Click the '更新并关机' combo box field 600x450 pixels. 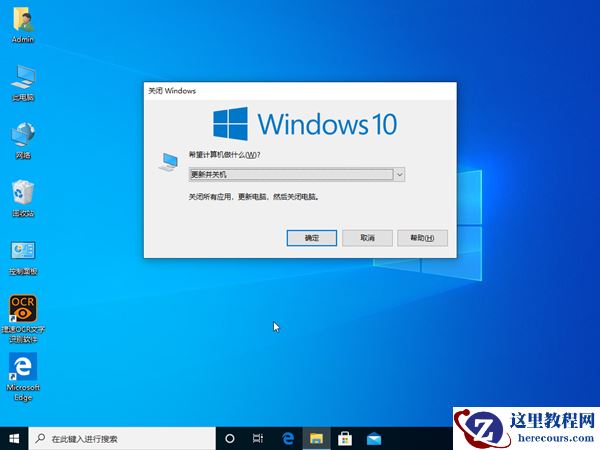click(x=297, y=174)
